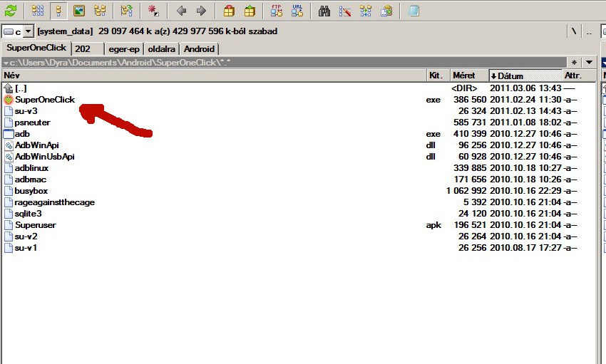The image size is (606, 364).
Task: Go forward with right arrow icon
Action: [201, 11]
